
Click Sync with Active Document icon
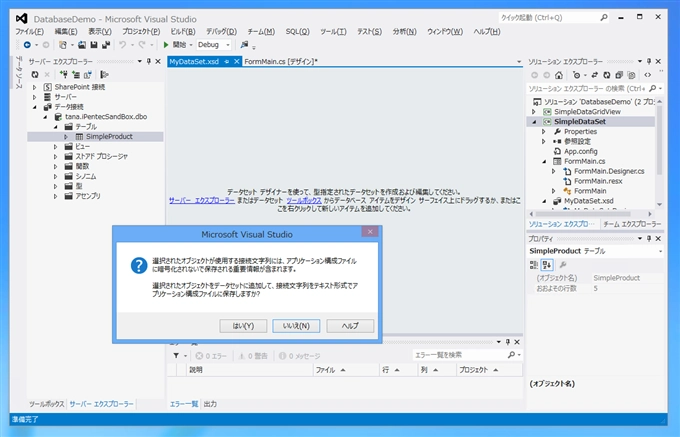point(595,75)
